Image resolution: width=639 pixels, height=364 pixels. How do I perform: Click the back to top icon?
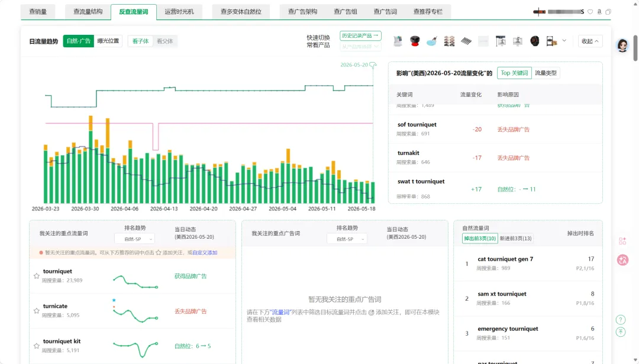click(620, 332)
